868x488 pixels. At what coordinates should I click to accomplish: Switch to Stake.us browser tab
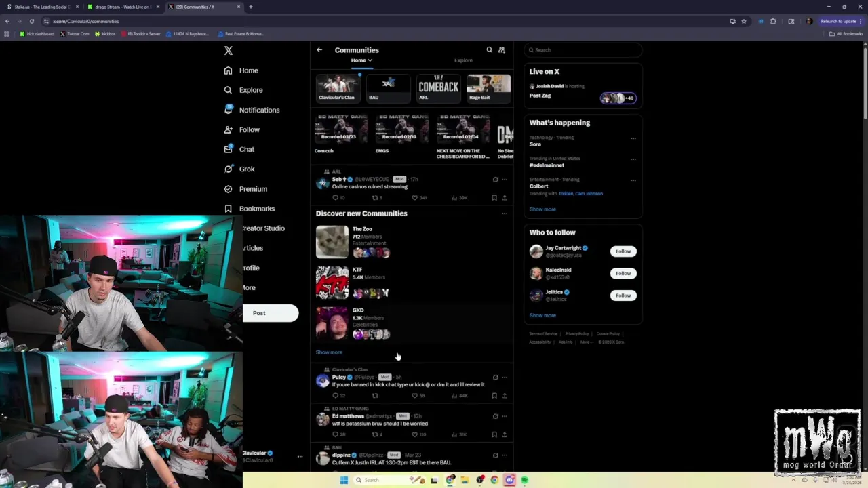tap(42, 7)
